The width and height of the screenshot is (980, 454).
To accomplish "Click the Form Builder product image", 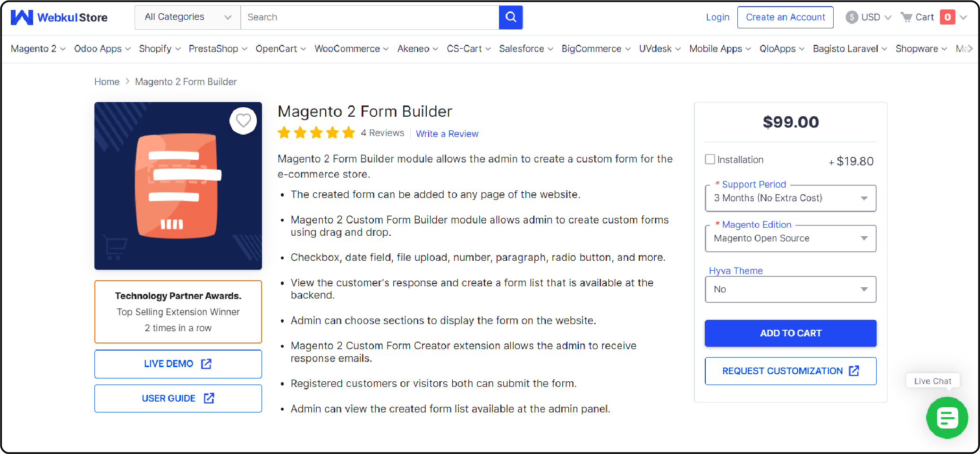I will [178, 186].
